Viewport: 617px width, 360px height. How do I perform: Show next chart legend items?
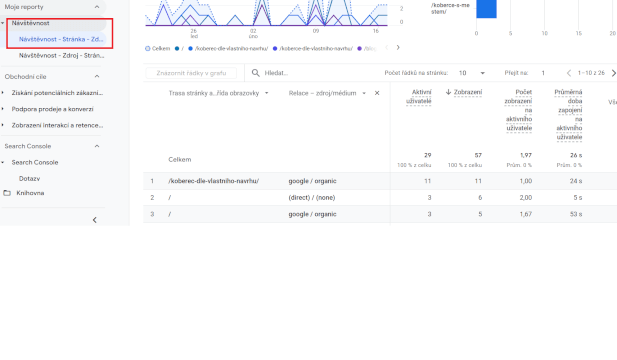pyautogui.click(x=398, y=48)
